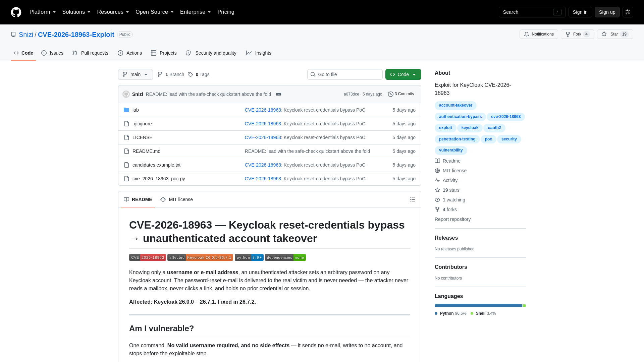Screen dimensions: 644x362
Task: Switch to the Issues tab
Action: pyautogui.click(x=52, y=53)
